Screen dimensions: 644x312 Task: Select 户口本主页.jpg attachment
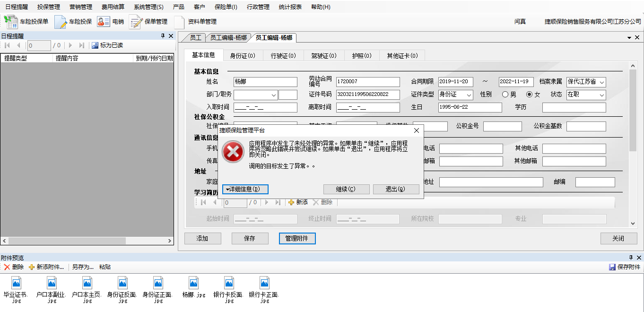click(x=87, y=289)
